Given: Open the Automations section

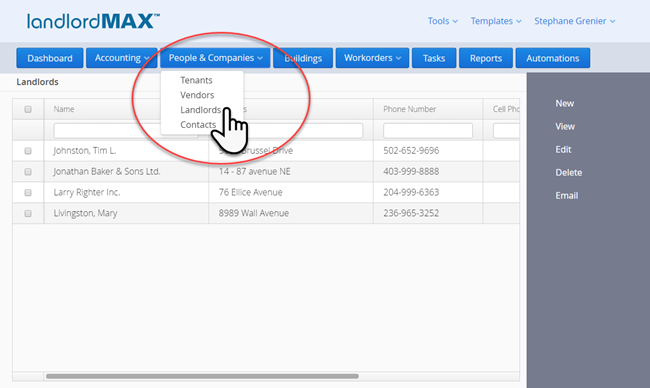Looking at the screenshot, I should [x=553, y=58].
